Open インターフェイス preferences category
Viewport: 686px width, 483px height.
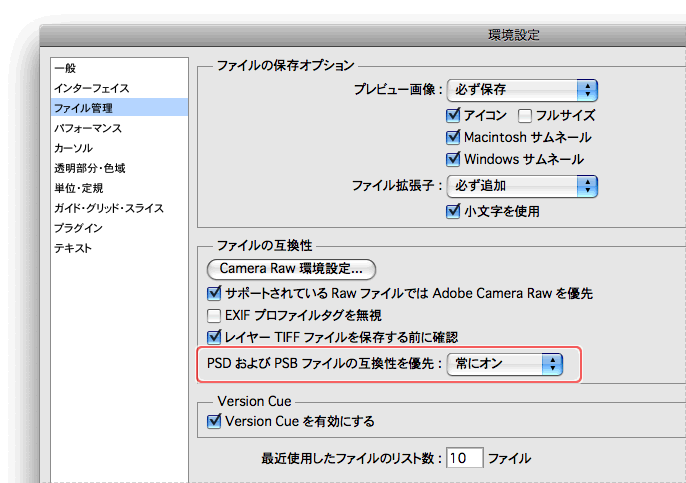pos(119,88)
